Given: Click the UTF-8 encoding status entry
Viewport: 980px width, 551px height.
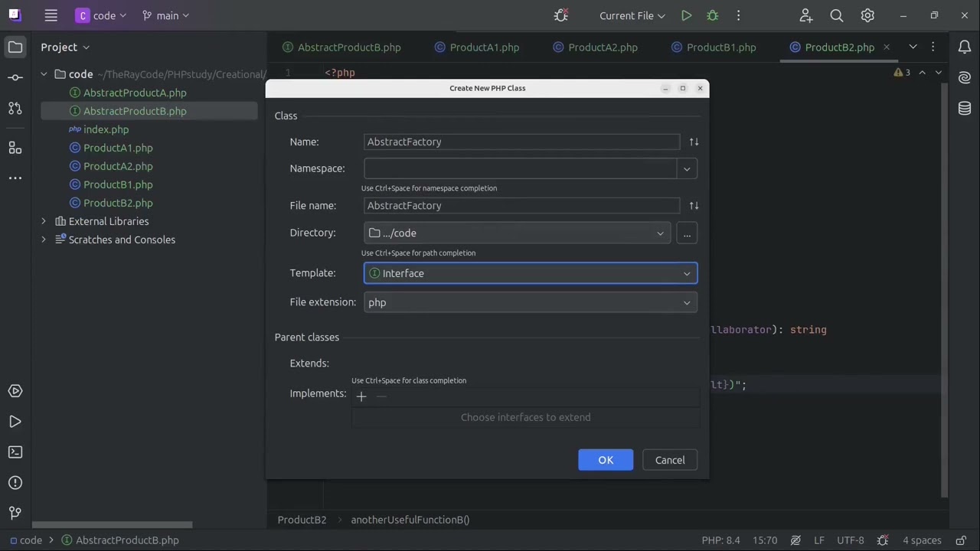Looking at the screenshot, I should click(851, 540).
